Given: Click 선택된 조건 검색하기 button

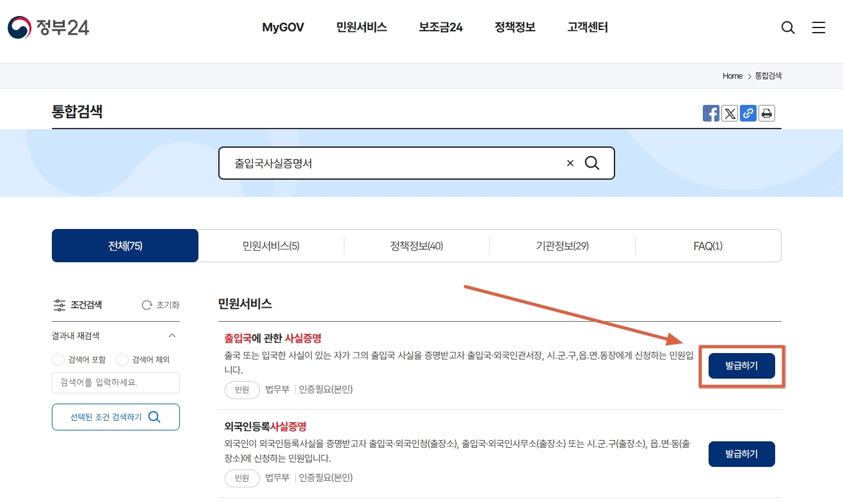Looking at the screenshot, I should pos(116,417).
